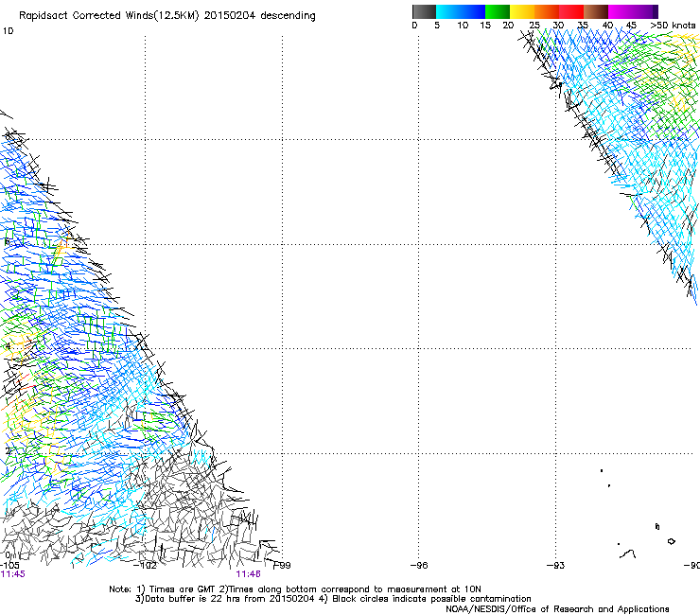This screenshot has height=615, width=700.
Task: Select the magenta-purple 40-50 knots legend segment
Action: [633, 11]
